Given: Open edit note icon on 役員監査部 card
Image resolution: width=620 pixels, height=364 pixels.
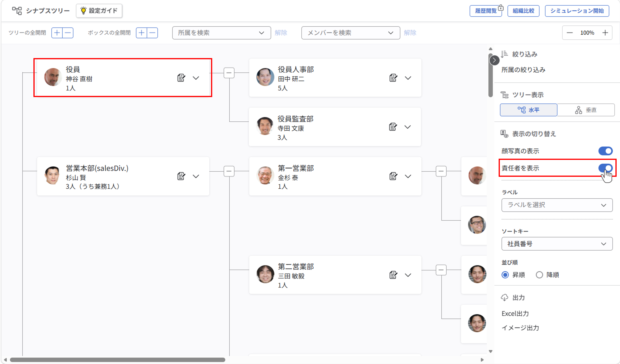Looking at the screenshot, I should click(393, 127).
